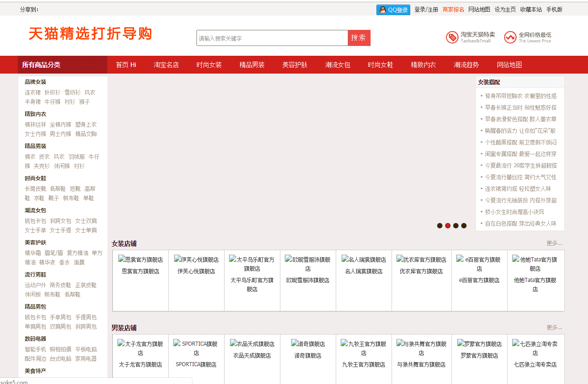This screenshot has height=384, width=588.
Task: Go to 首页 in the navigation bar
Action: tap(126, 65)
